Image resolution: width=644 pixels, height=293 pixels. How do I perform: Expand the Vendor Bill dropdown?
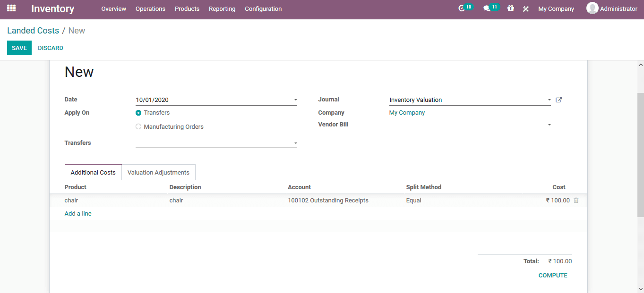coord(549,124)
